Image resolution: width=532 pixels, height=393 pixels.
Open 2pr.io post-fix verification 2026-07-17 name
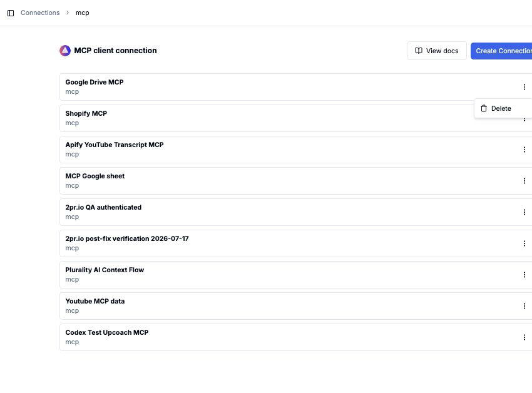click(127, 238)
